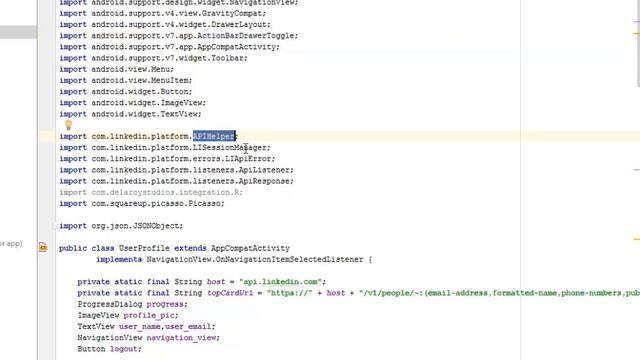640x360 pixels.
Task: Click the host field declaration name
Action: [216, 282]
